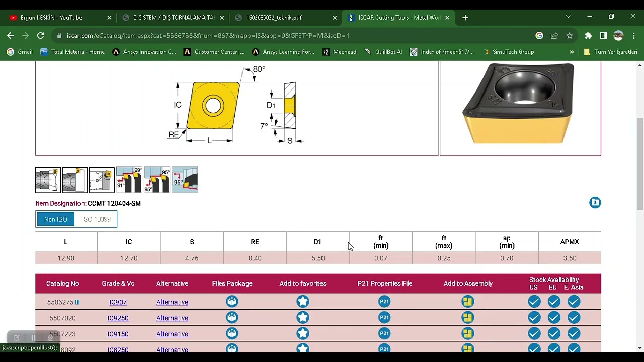Select the Non ISO designation option
The height and width of the screenshot is (362, 644).
tap(56, 219)
